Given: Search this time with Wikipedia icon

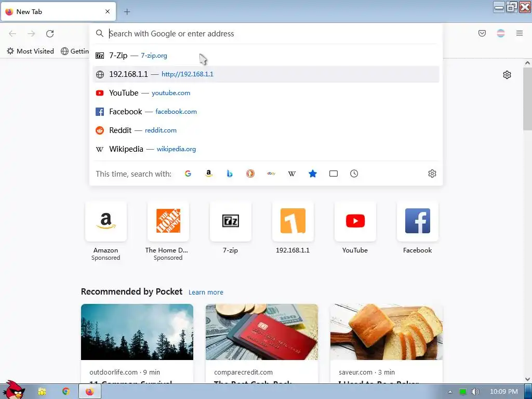Looking at the screenshot, I should tap(292, 174).
